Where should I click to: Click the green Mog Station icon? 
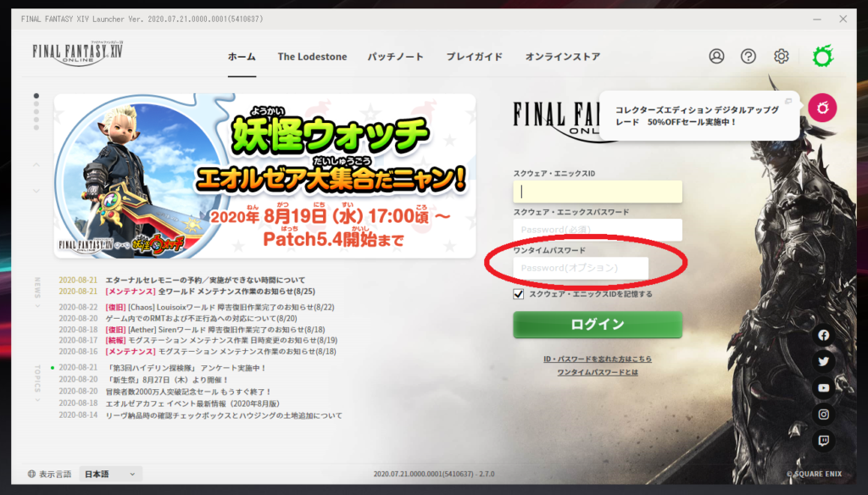(822, 56)
